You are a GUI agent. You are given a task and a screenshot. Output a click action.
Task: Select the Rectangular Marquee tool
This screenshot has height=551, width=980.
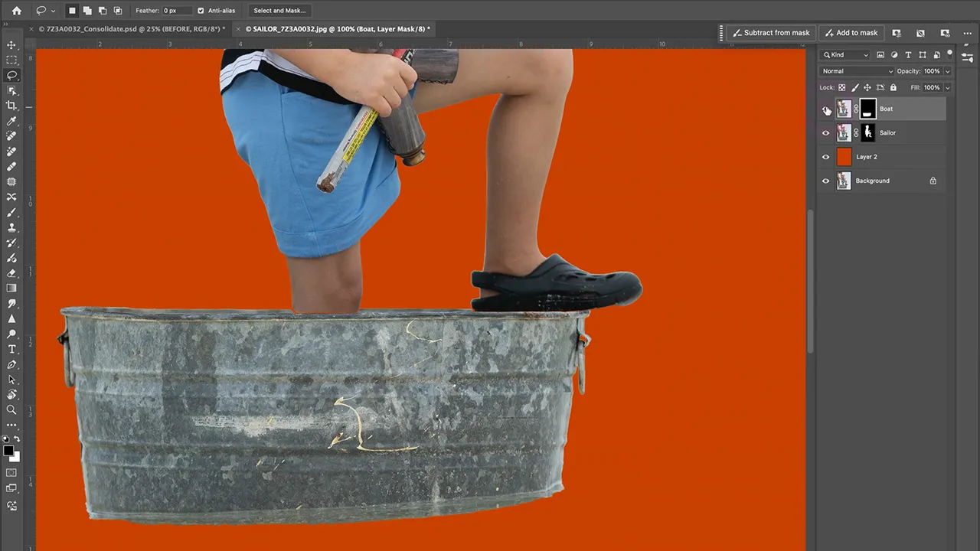pyautogui.click(x=11, y=60)
